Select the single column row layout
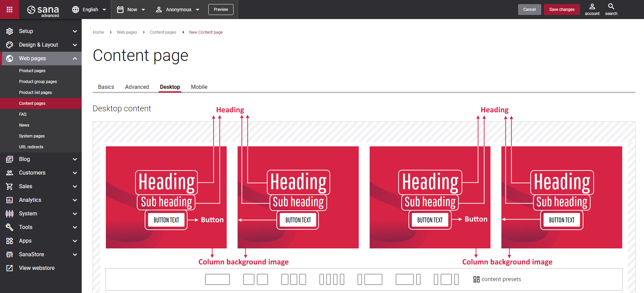 point(217,279)
